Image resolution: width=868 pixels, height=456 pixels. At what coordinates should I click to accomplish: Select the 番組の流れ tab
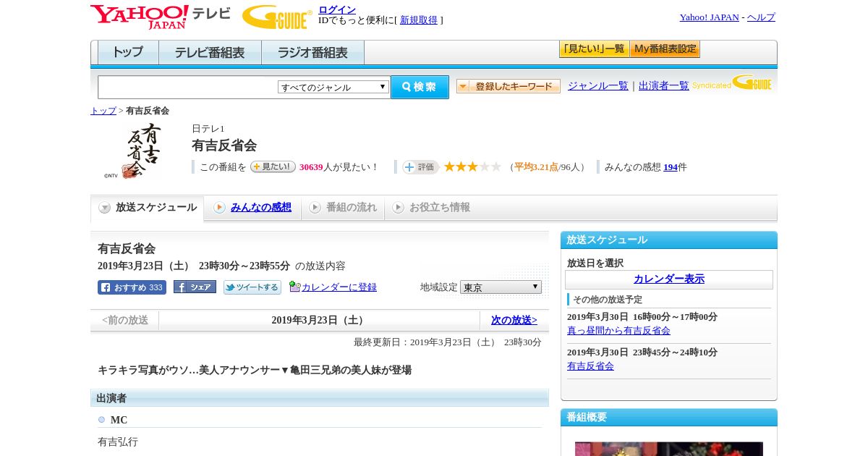pos(343,208)
